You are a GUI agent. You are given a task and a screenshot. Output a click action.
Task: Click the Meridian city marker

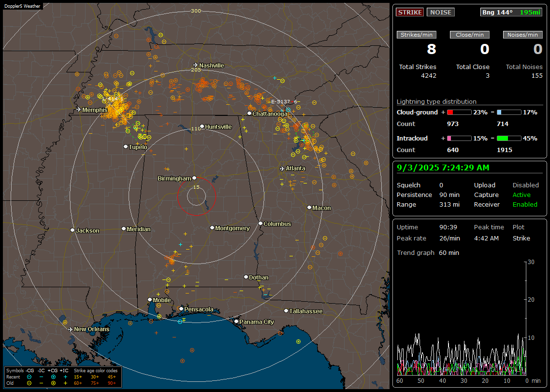123,228
